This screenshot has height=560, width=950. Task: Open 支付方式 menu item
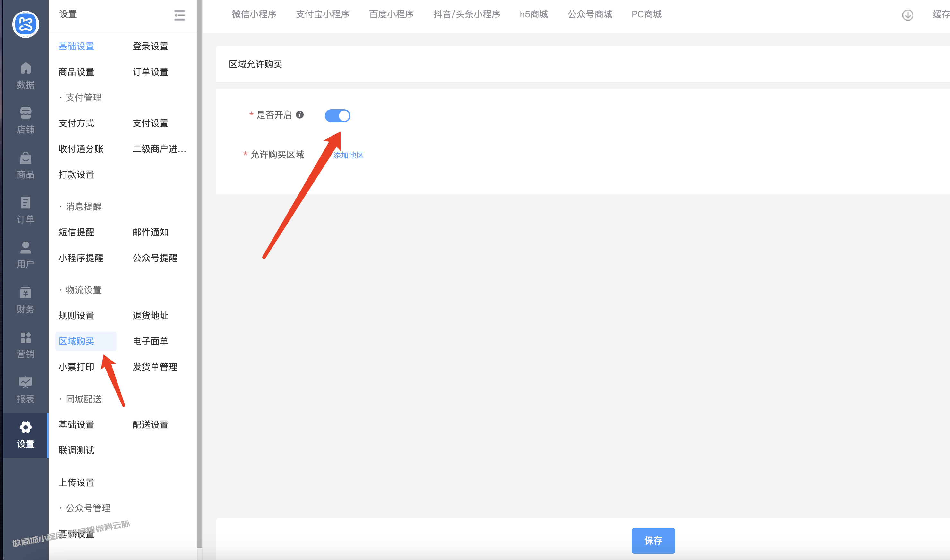(x=76, y=123)
